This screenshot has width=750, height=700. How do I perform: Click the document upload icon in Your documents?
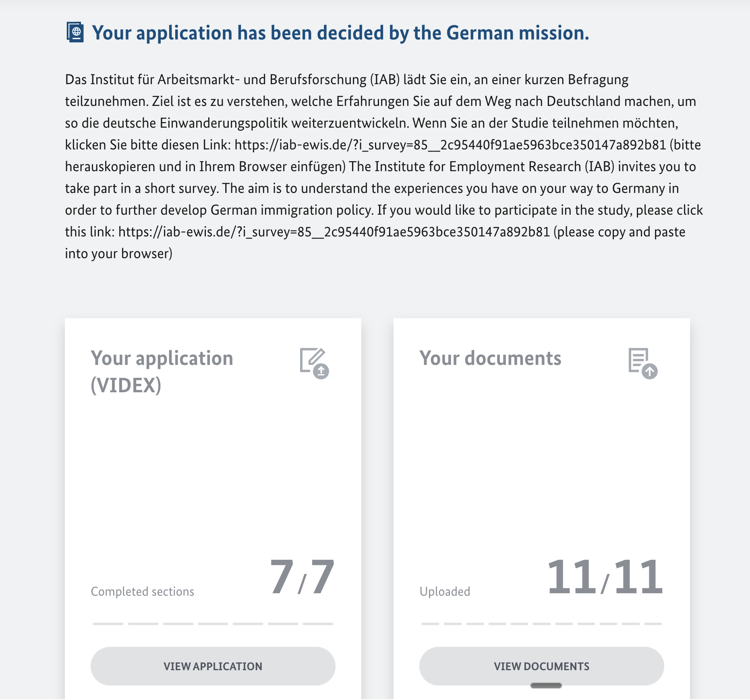coord(642,363)
